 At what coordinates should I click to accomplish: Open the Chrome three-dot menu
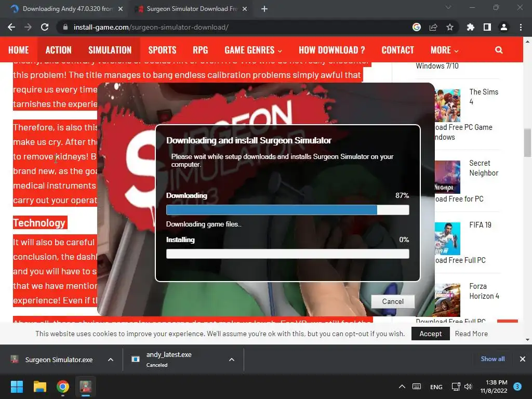[x=521, y=27]
